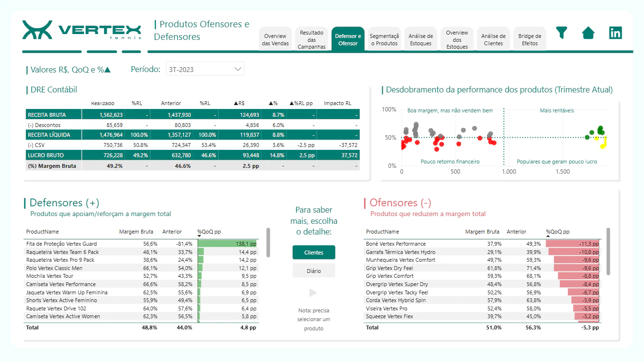
Task: Select Squeeze Vertex Flex row
Action: point(482,316)
